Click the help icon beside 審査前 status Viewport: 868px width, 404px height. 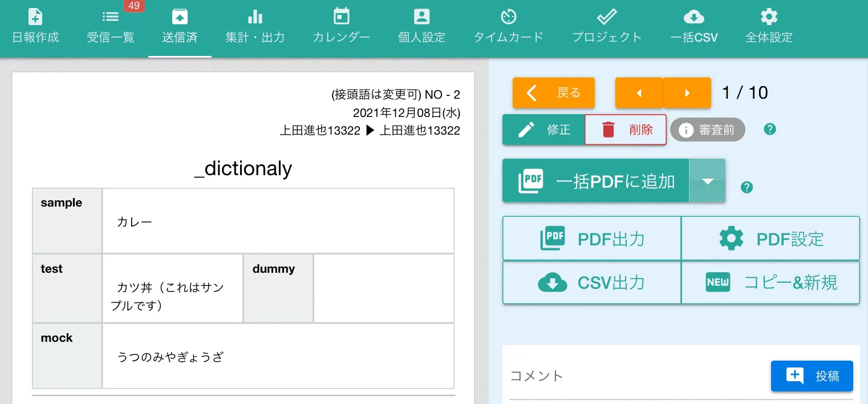coord(769,130)
